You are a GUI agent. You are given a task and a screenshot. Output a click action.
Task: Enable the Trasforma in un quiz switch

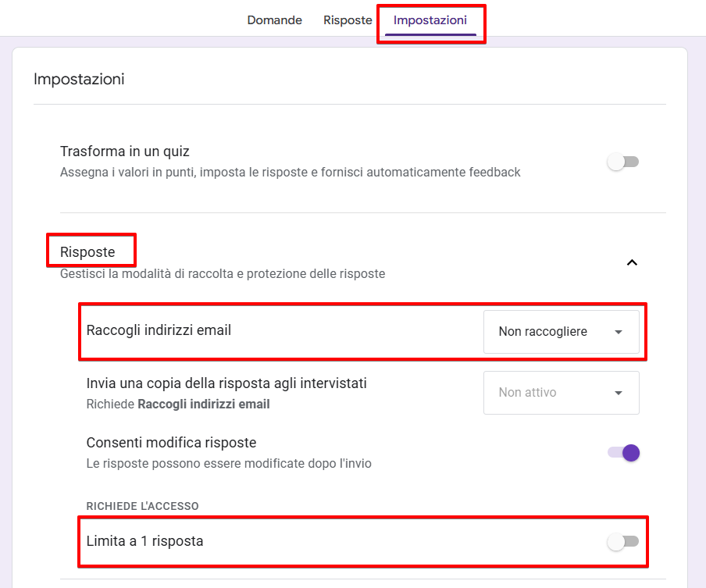(x=623, y=162)
